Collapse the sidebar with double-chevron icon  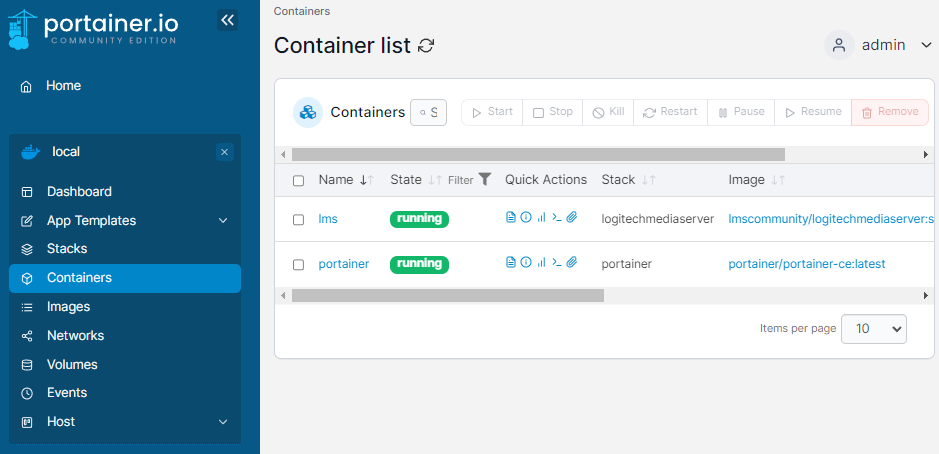[227, 20]
